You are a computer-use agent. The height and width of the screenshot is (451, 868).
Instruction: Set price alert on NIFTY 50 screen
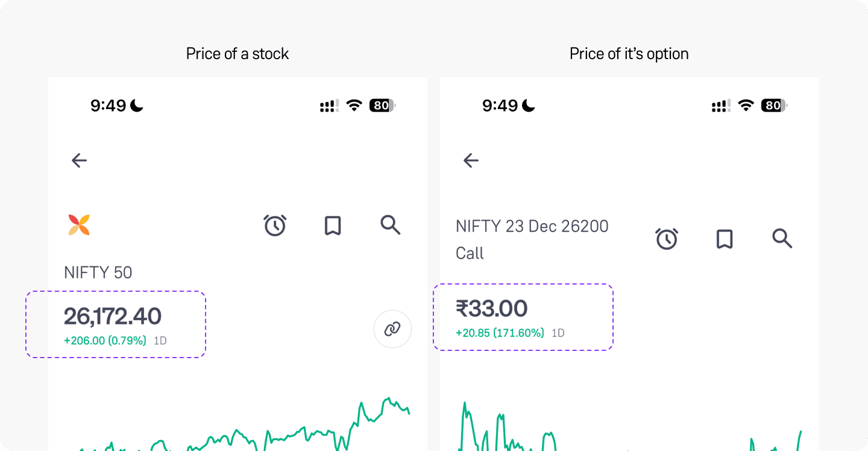click(x=275, y=225)
